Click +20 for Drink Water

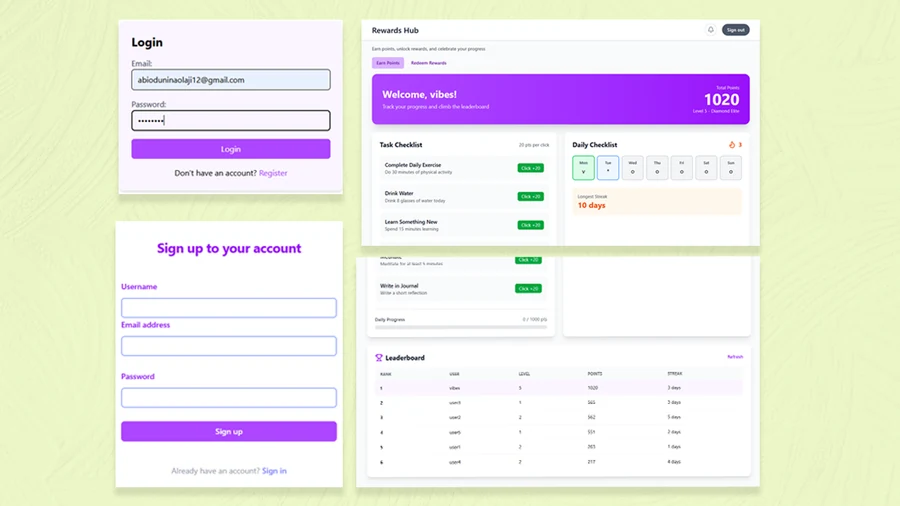[530, 196]
